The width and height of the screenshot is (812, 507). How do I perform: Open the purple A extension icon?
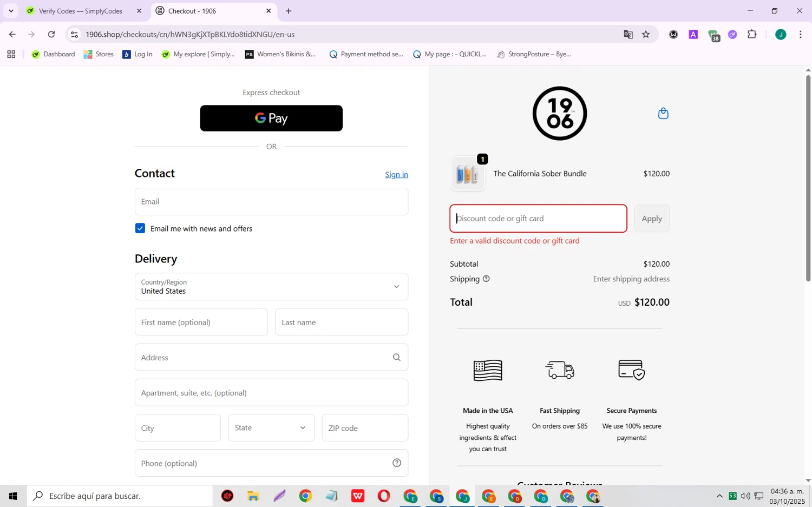point(693,34)
